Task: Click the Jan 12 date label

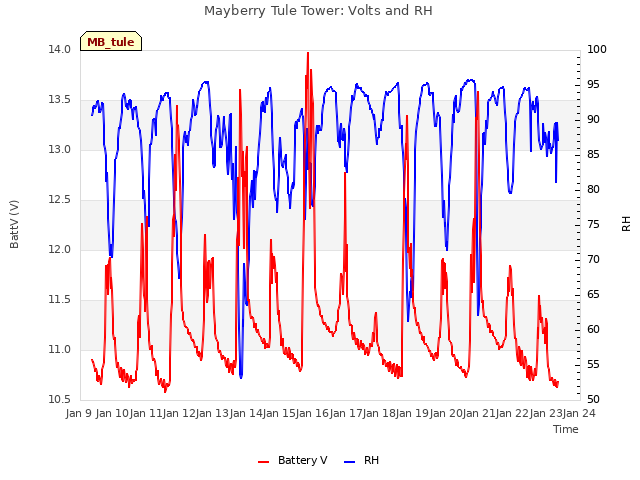Action: tap(179, 414)
